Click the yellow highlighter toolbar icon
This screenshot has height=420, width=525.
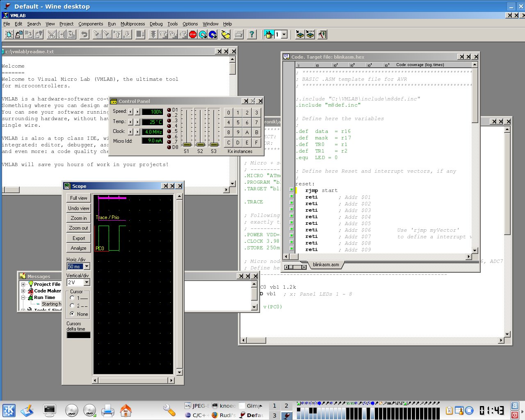[x=226, y=34]
